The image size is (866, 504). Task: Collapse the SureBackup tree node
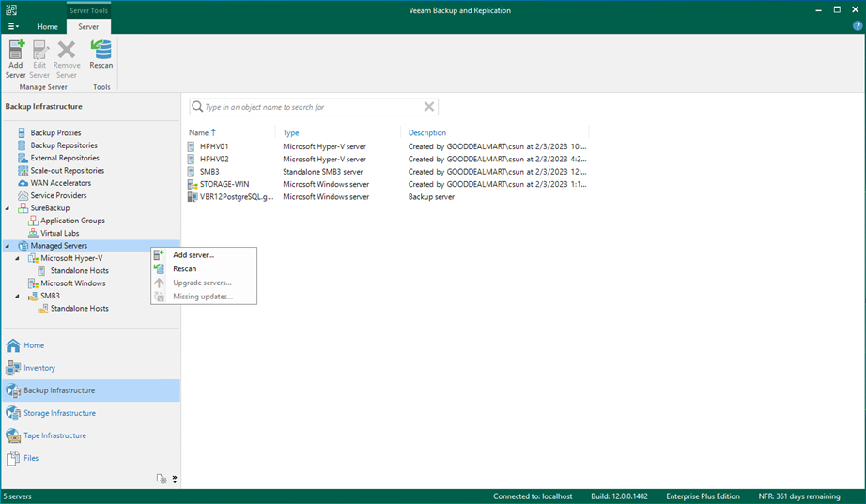point(8,208)
